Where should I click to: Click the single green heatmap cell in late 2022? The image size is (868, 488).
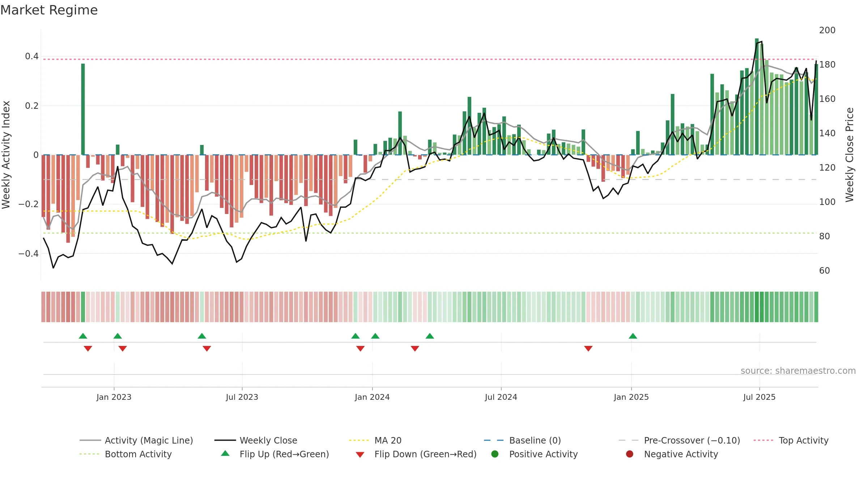pyautogui.click(x=83, y=307)
